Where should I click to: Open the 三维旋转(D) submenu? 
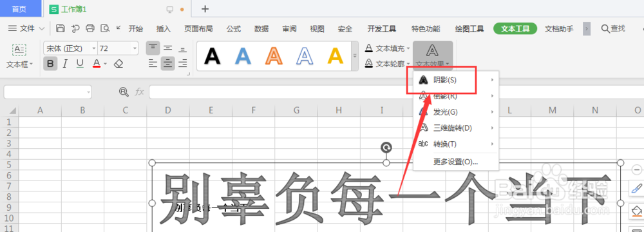(x=456, y=128)
